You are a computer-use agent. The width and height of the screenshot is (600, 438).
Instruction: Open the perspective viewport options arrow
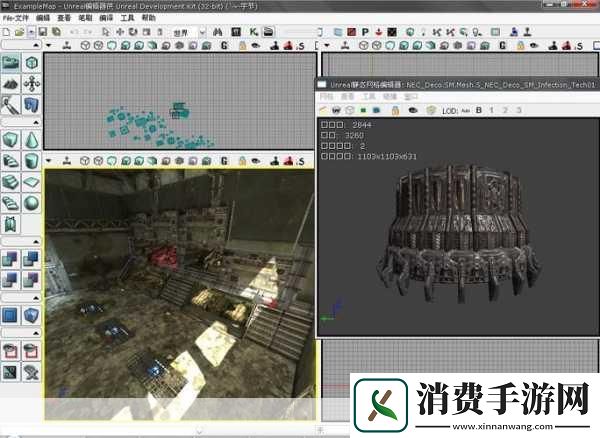(x=48, y=161)
